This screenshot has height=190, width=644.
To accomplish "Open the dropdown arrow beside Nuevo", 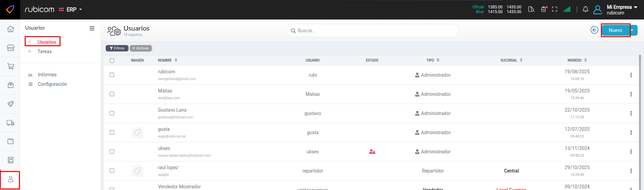I will tap(632, 30).
